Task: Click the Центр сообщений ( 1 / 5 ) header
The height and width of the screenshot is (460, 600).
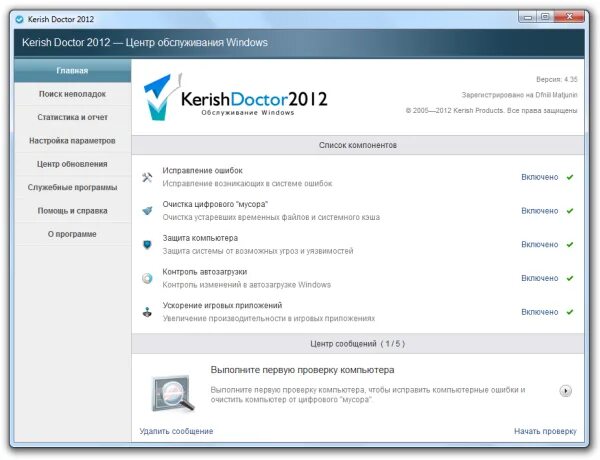Action: 358,344
